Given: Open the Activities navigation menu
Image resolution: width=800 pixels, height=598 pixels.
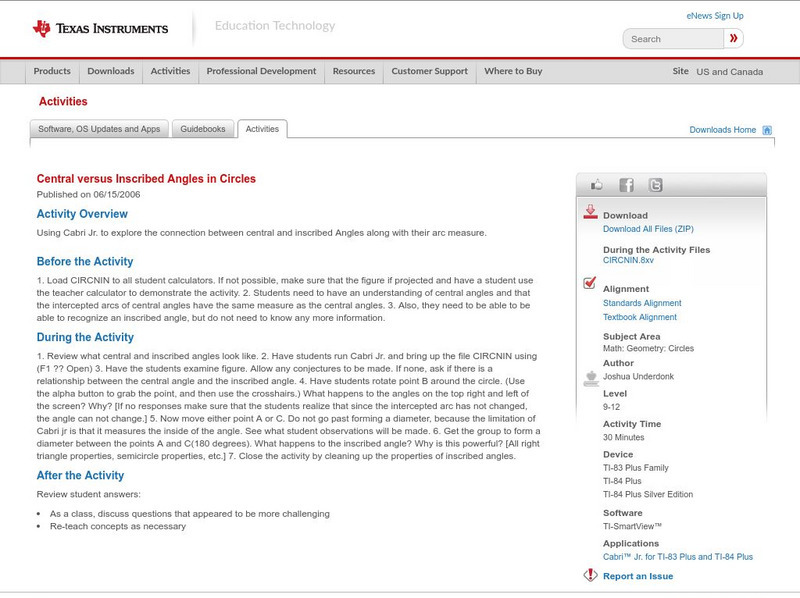Looking at the screenshot, I should tap(170, 71).
